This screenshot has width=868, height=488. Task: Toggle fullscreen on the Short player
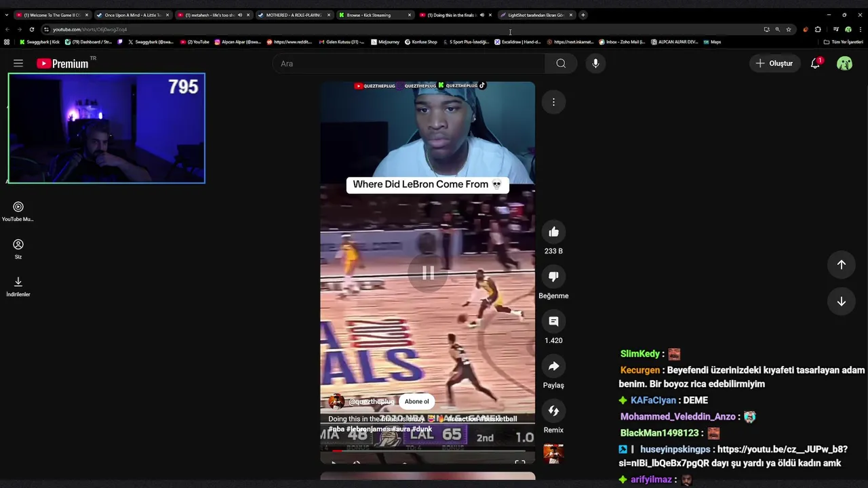[x=519, y=464]
